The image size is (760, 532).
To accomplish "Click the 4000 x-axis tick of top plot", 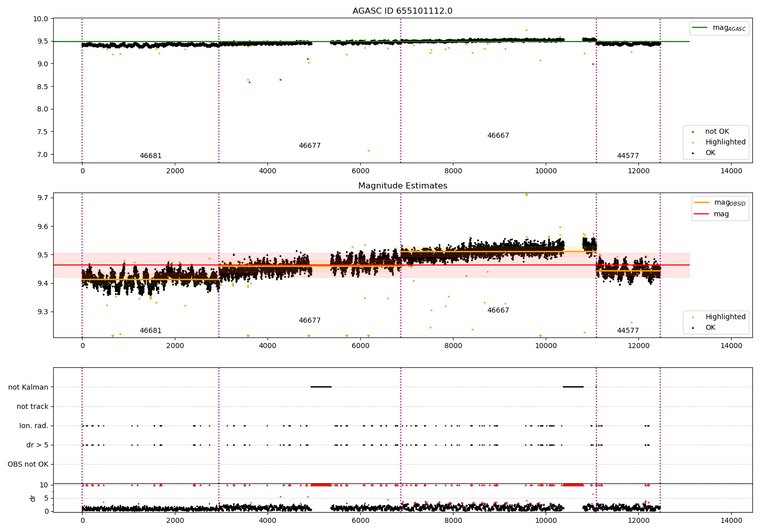I will (268, 171).
